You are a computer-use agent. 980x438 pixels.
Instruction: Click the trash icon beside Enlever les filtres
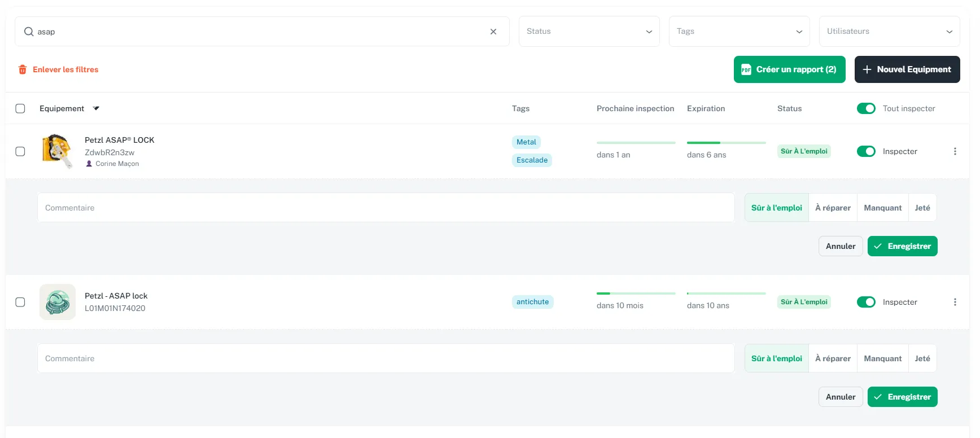tap(23, 69)
